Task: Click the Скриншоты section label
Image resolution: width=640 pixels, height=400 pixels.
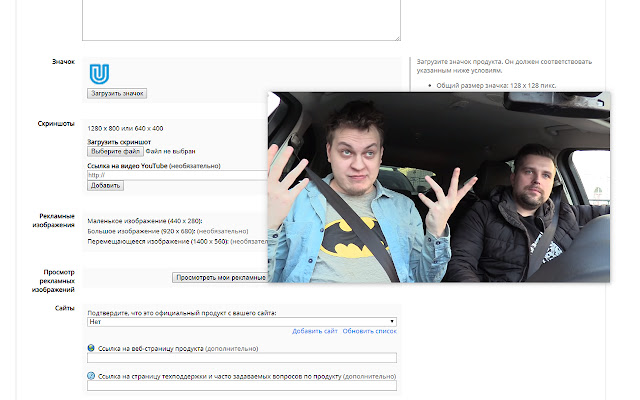Action: [x=56, y=123]
